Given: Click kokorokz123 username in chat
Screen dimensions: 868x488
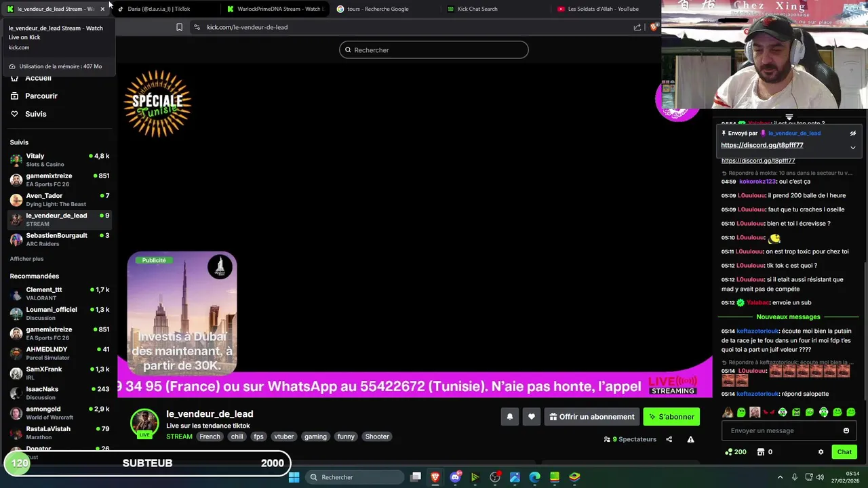Looking at the screenshot, I should 757,182.
